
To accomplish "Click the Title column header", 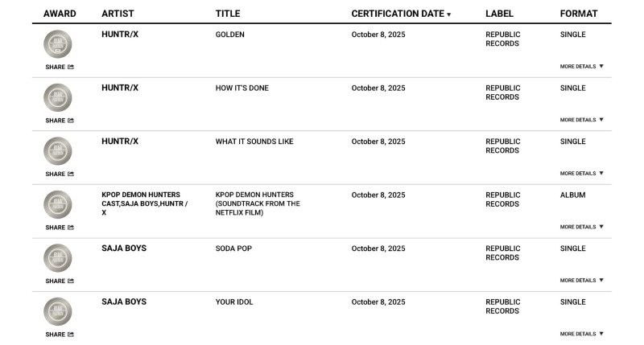I will point(228,14).
